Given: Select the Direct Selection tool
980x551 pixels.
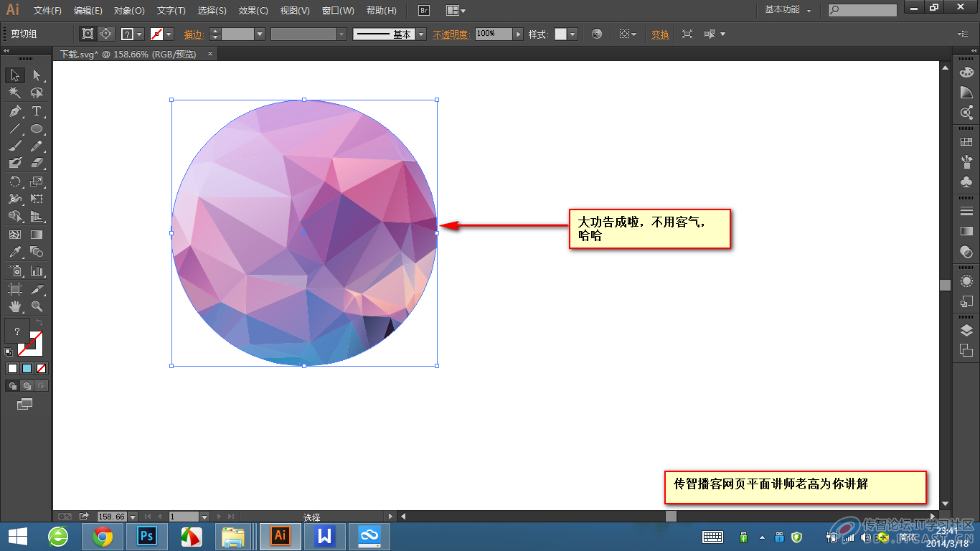Looking at the screenshot, I should coord(37,75).
